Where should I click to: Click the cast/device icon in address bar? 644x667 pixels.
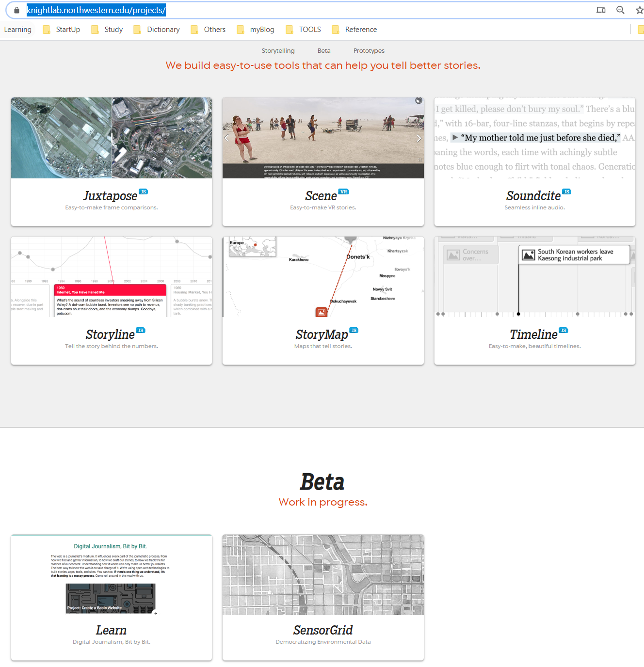[601, 10]
